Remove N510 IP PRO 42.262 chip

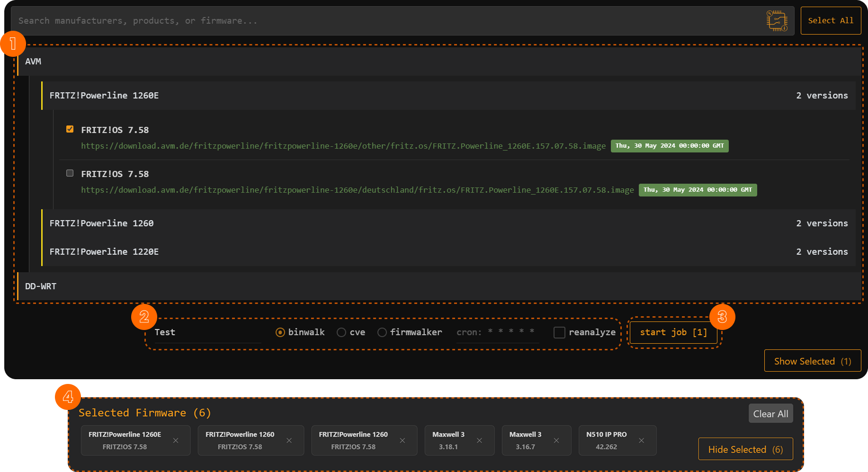tap(641, 440)
